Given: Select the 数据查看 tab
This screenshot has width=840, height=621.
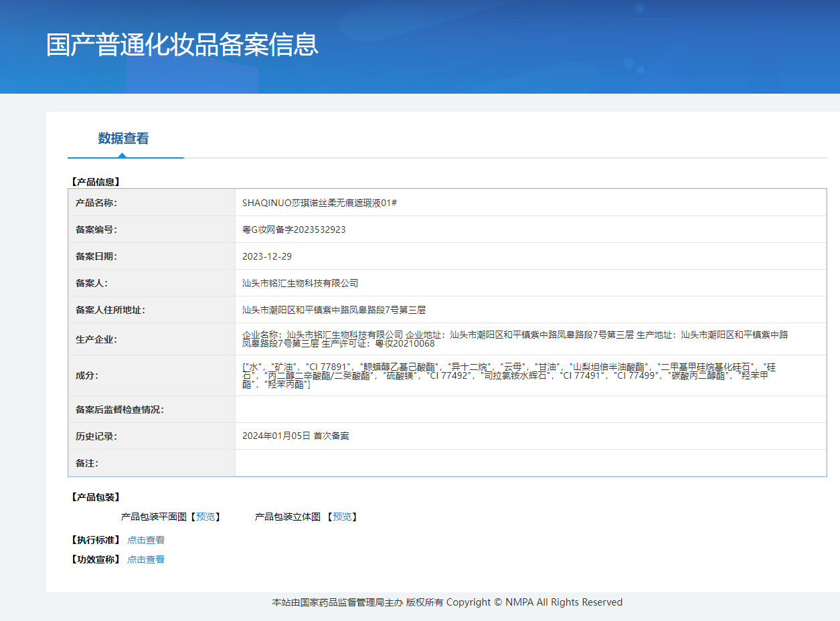Looking at the screenshot, I should pyautogui.click(x=123, y=139).
